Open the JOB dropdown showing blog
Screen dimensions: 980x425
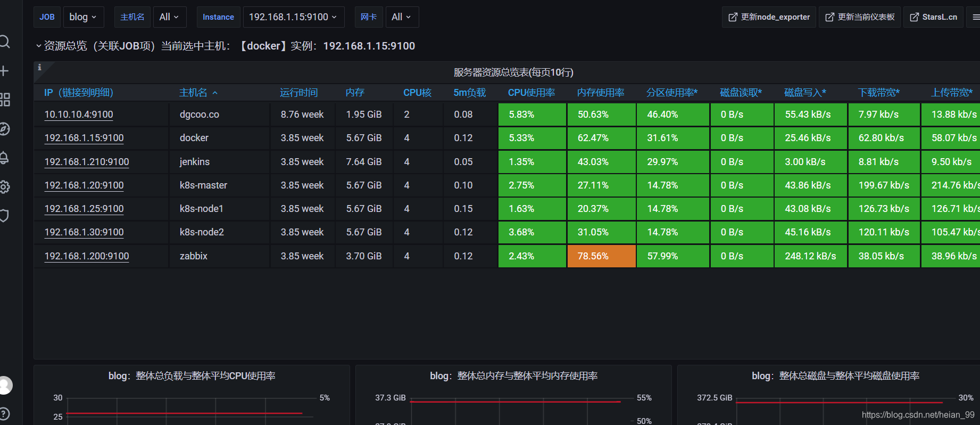point(83,17)
